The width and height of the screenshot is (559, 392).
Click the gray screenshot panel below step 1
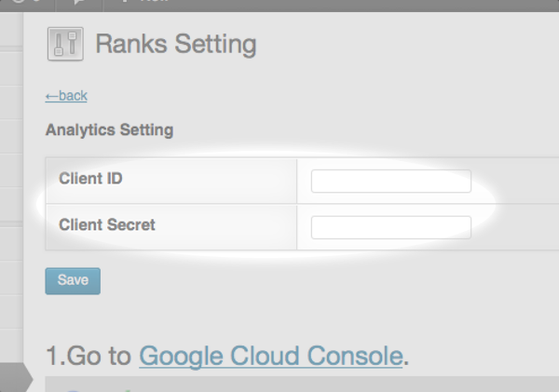[302, 385]
